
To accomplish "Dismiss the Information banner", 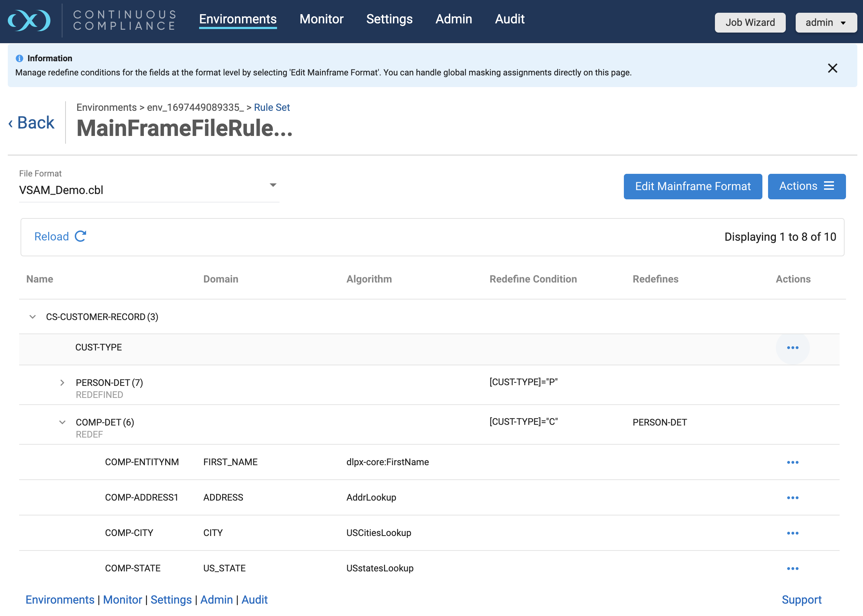I will (x=832, y=68).
